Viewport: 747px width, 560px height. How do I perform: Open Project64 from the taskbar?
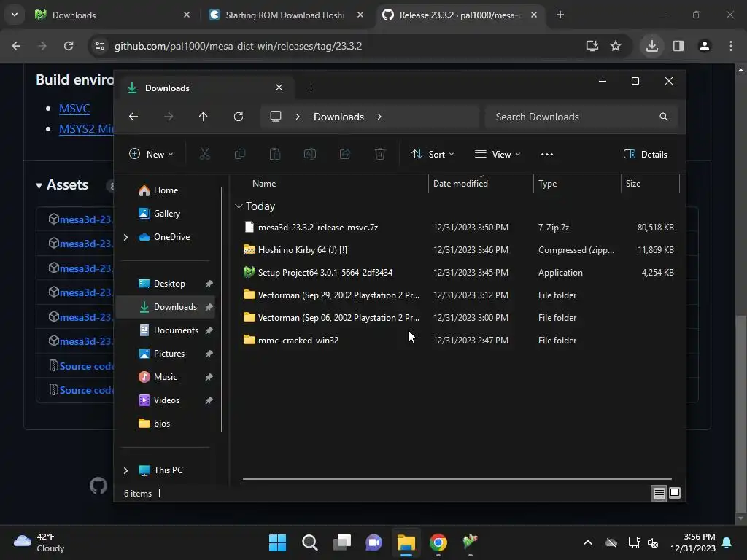[x=470, y=542]
